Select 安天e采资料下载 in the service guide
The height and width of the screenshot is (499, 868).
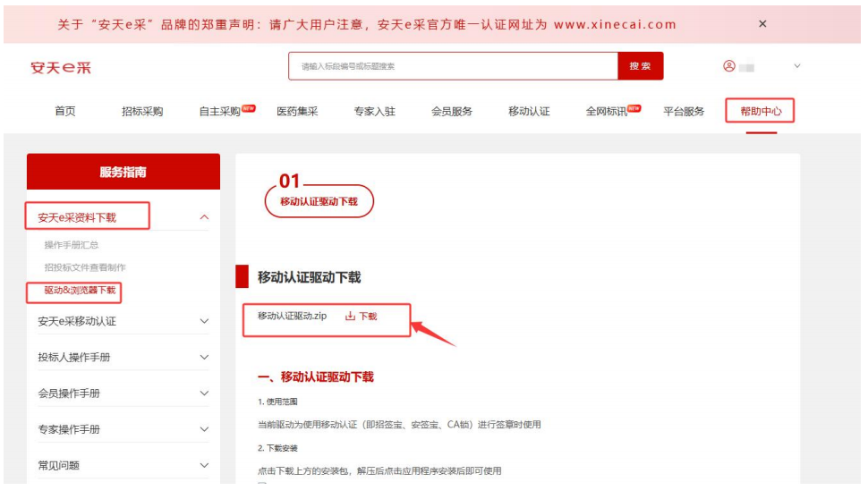pyautogui.click(x=77, y=217)
